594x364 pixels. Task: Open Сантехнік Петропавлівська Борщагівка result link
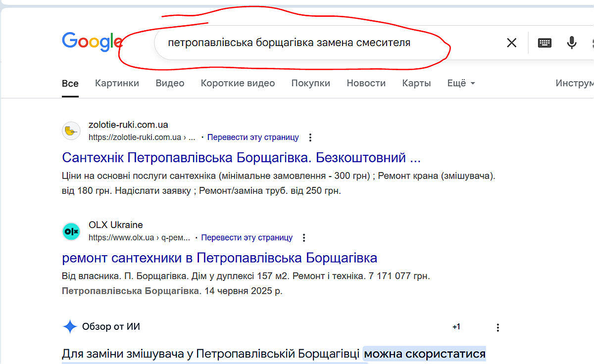tap(241, 158)
